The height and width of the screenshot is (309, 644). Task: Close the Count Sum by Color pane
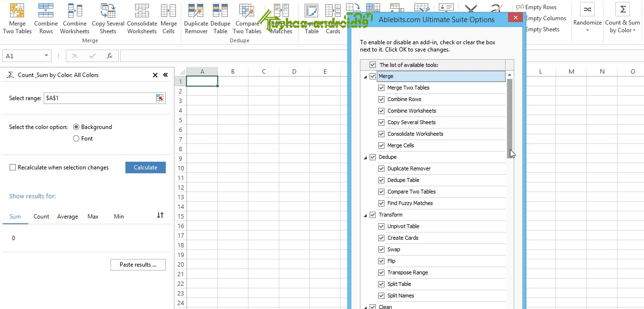tap(155, 75)
